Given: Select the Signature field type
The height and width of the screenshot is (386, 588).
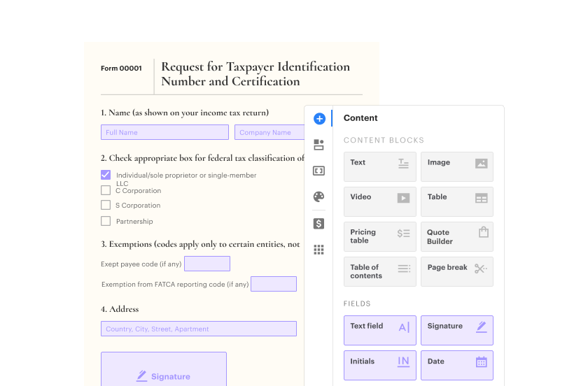Looking at the screenshot, I should pos(457,330).
